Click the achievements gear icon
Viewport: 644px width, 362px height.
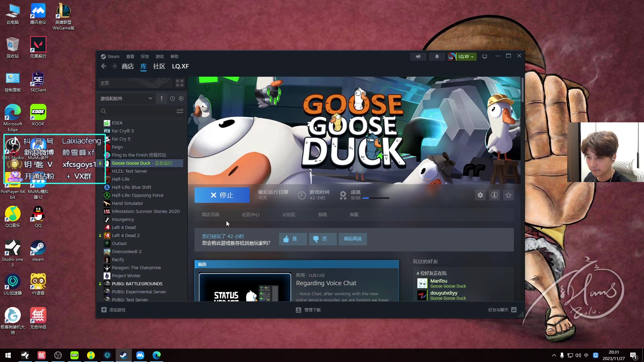(x=343, y=195)
